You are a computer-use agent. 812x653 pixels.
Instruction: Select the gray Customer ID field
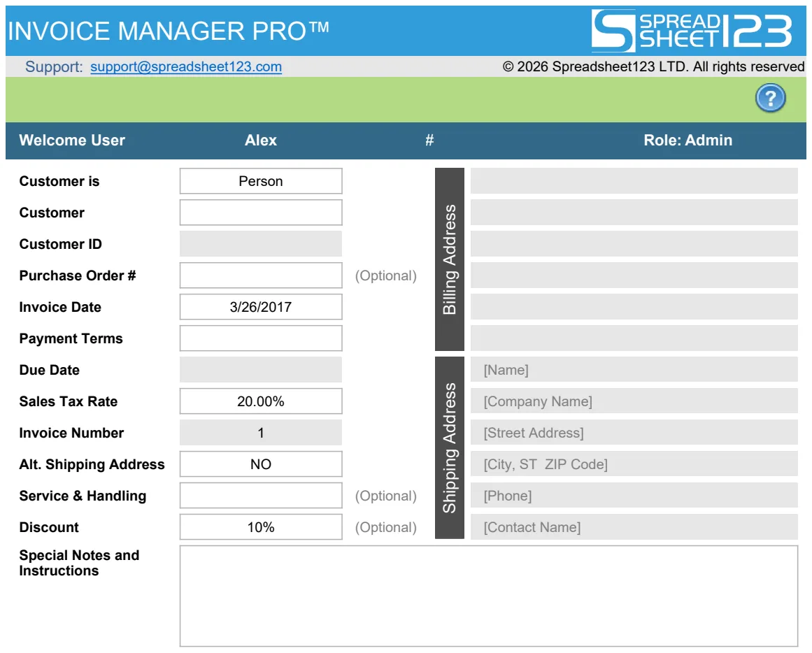(x=261, y=244)
